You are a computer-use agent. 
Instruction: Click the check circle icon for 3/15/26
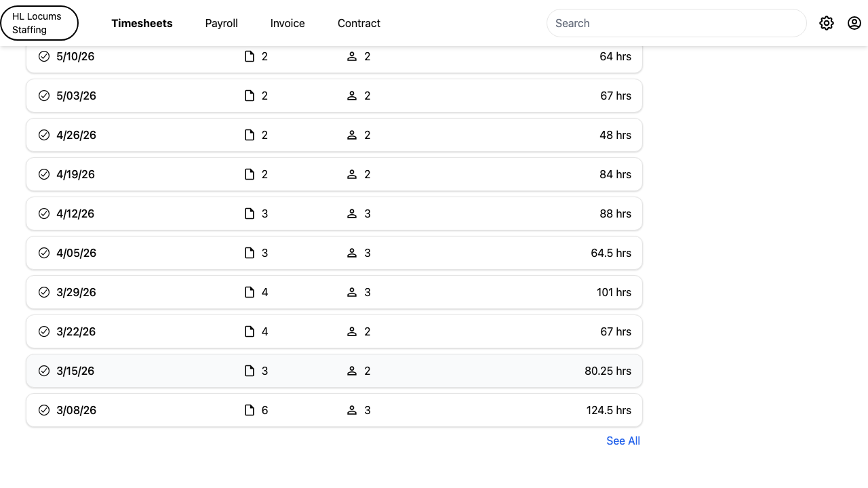(44, 371)
